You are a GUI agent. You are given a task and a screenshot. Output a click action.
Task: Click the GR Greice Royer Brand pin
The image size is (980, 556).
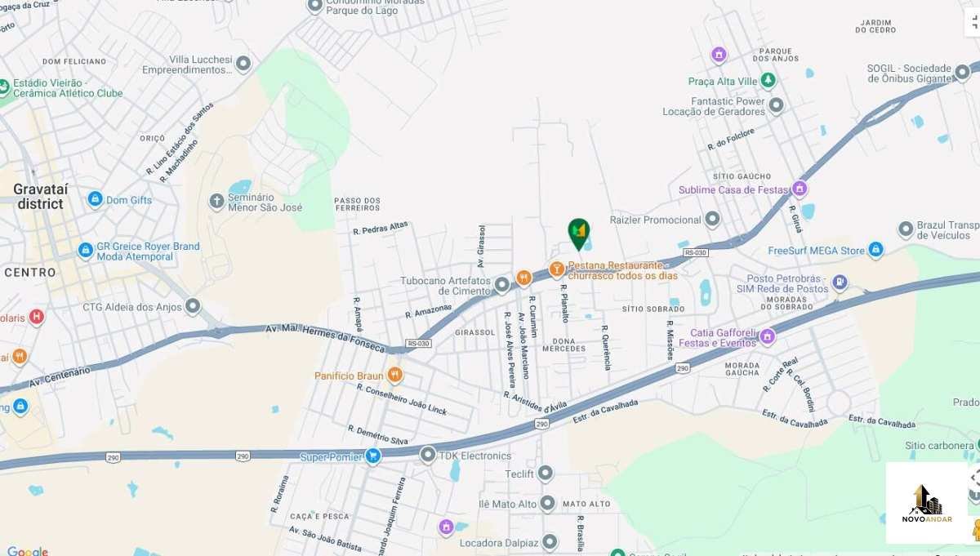[x=86, y=250]
